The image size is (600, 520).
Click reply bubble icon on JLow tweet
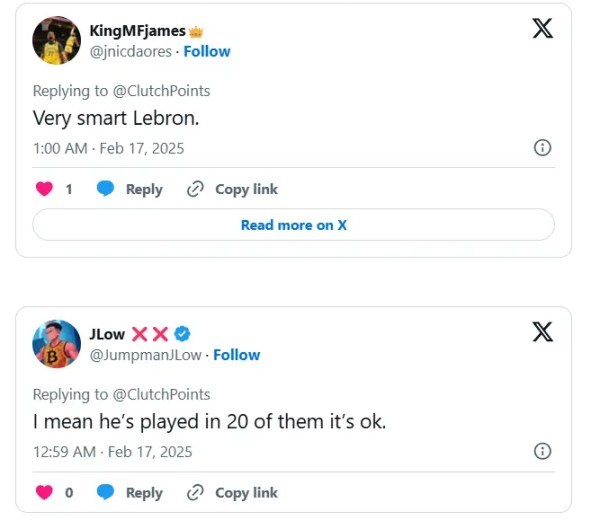(x=105, y=492)
